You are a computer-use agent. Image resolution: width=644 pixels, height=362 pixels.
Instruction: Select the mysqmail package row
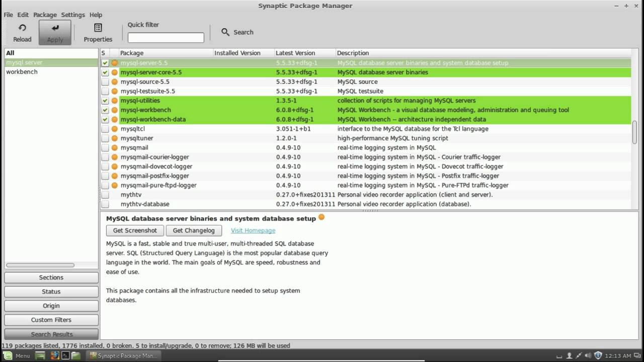(366, 148)
